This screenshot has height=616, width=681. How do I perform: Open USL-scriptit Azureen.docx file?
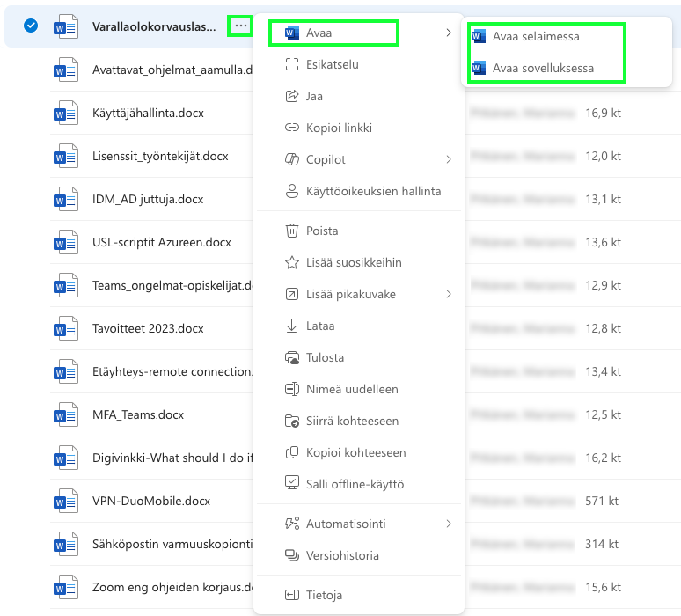pos(162,242)
